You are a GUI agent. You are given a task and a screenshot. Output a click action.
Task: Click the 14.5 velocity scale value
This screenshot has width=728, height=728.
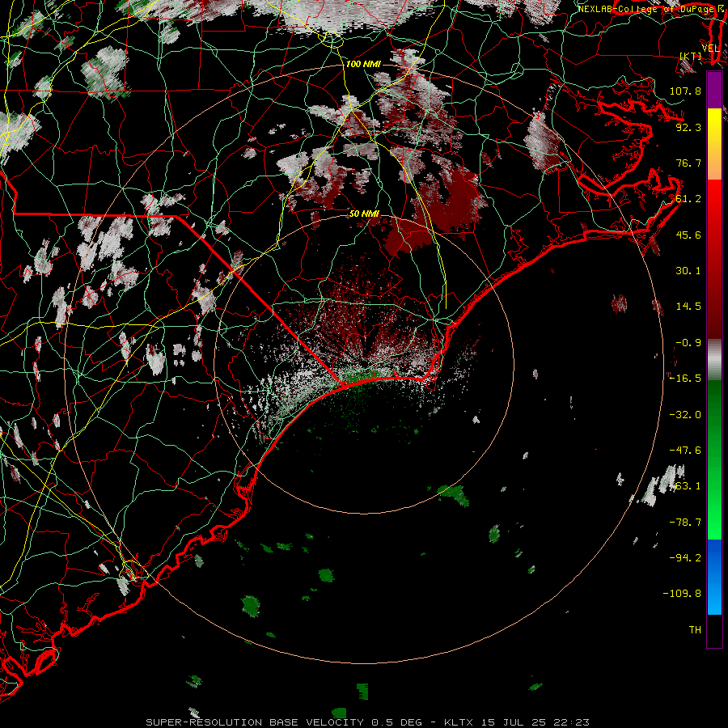(x=688, y=307)
